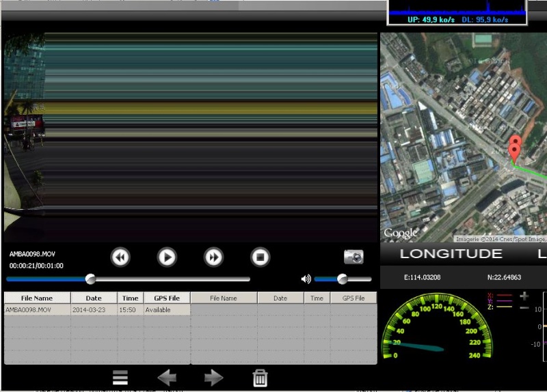The height and width of the screenshot is (392, 547).
Task: Click the 00:00:21/00:01:00 timecode text
Action: tap(36, 266)
